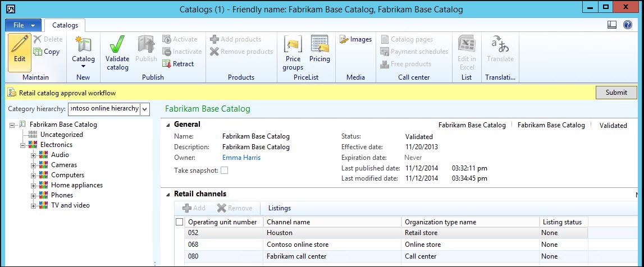644x267 pixels.
Task: Switch to the Catalogs ribbon tab
Action: 65,25
